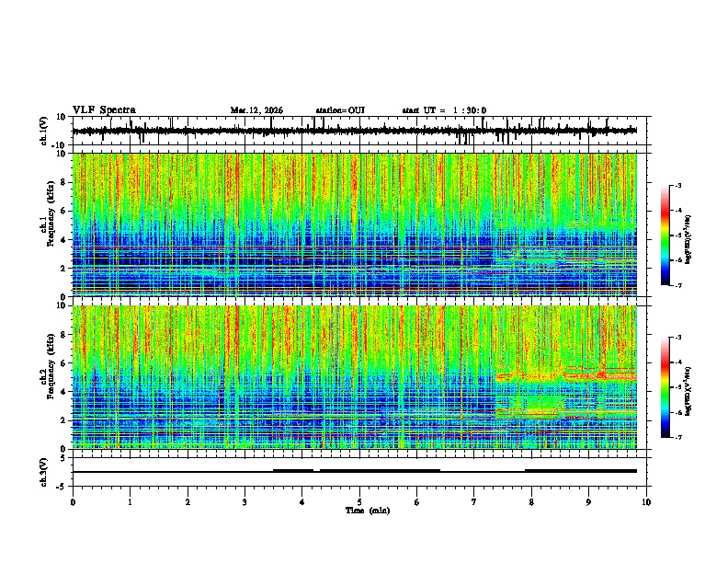The height and width of the screenshot is (563, 728).
Task: Click the "ch.1(V)" waveform axis label
Action: point(44,131)
